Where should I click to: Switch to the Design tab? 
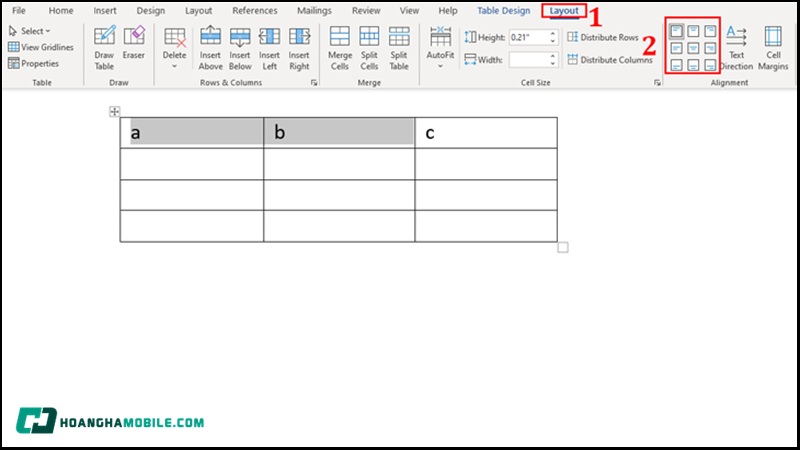151,10
